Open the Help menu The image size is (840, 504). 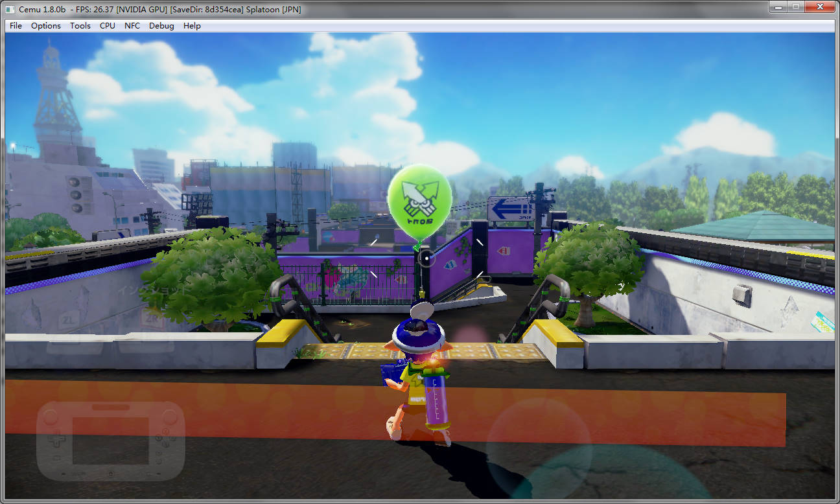pyautogui.click(x=192, y=26)
